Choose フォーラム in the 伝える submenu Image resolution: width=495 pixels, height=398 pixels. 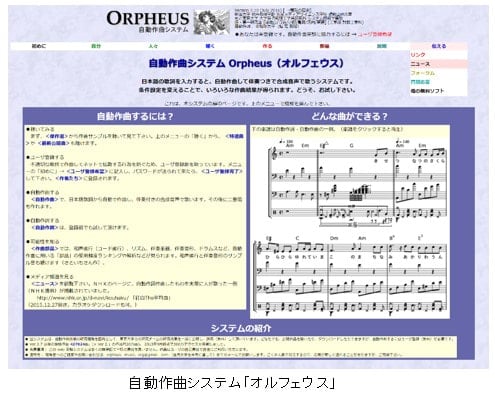click(x=422, y=73)
